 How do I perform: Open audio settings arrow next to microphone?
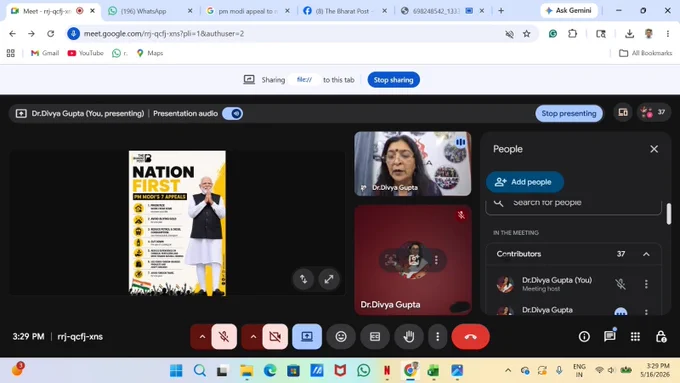(202, 337)
